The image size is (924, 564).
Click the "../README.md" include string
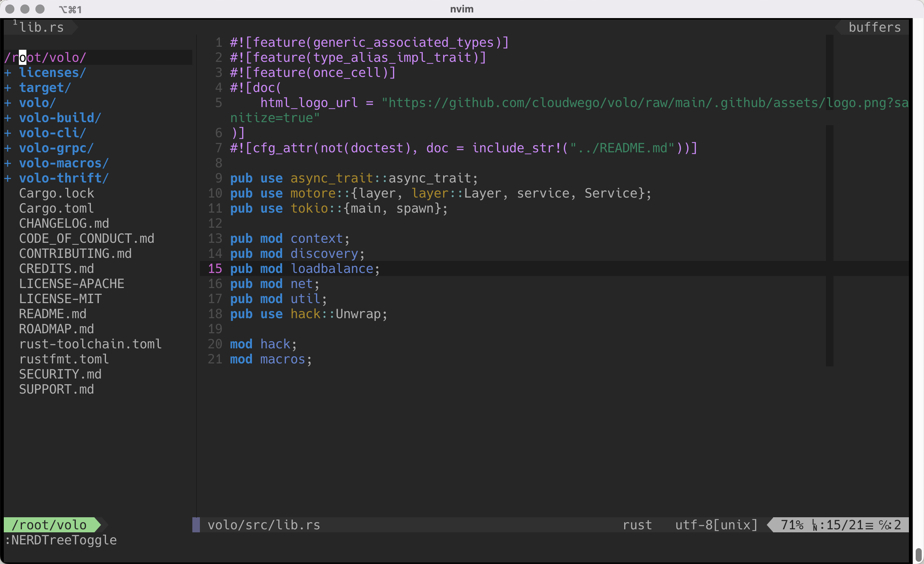coord(622,148)
